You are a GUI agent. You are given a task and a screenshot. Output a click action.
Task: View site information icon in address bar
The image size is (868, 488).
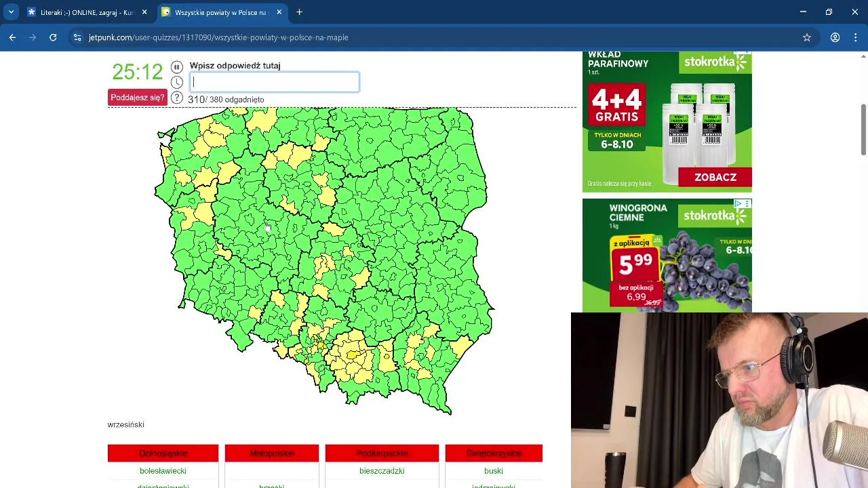point(77,37)
